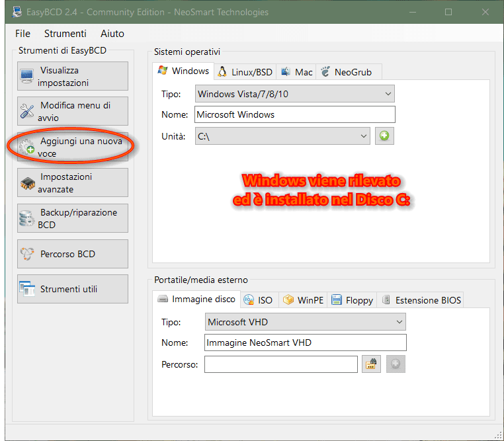Screen dimensions: 504x441
Task: Switch to the Linux/BSD tab
Action: [x=245, y=72]
